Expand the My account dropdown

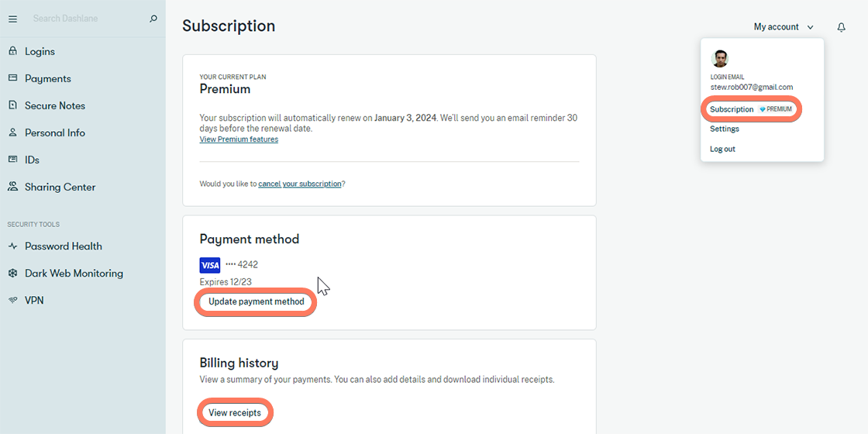[784, 27]
